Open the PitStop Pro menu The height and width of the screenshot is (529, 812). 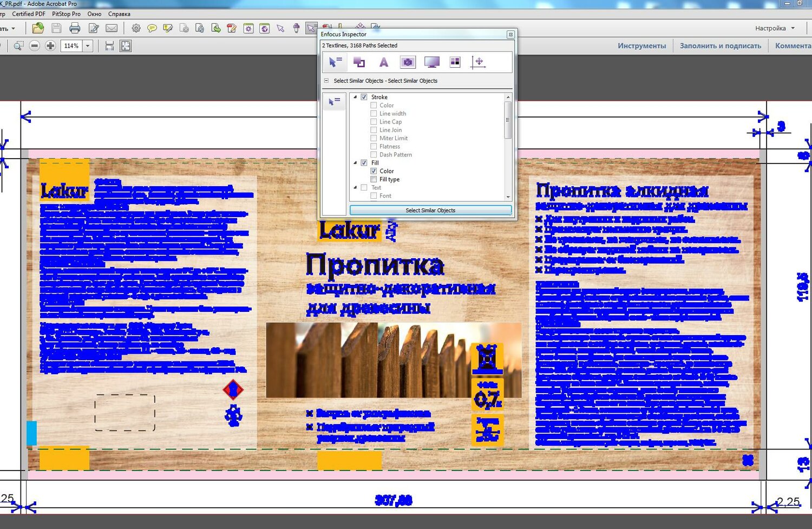(x=66, y=14)
